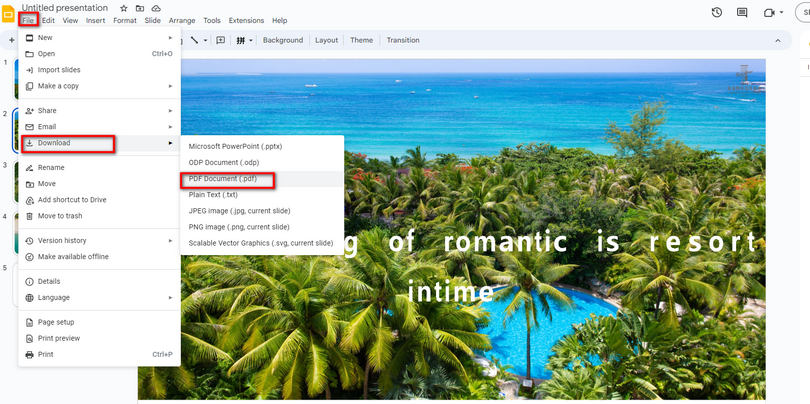Expand the New submenu
Image resolution: width=810 pixels, height=404 pixels.
coord(99,38)
